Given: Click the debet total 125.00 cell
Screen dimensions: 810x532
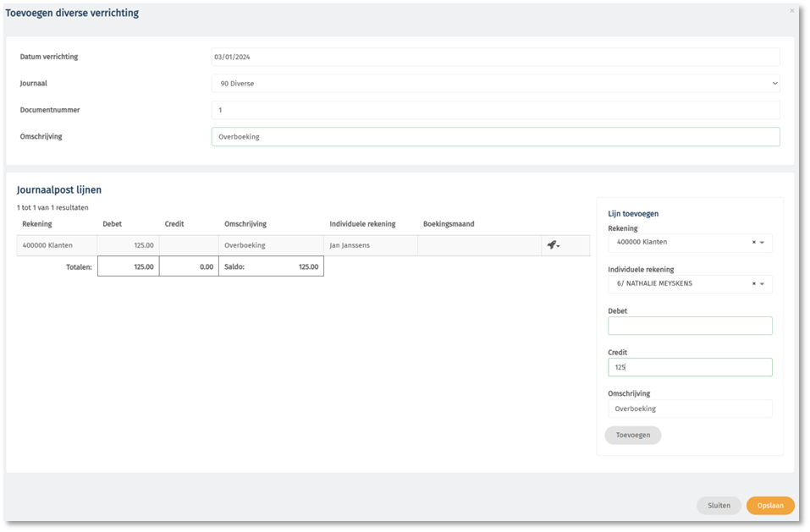Looking at the screenshot, I should click(128, 266).
